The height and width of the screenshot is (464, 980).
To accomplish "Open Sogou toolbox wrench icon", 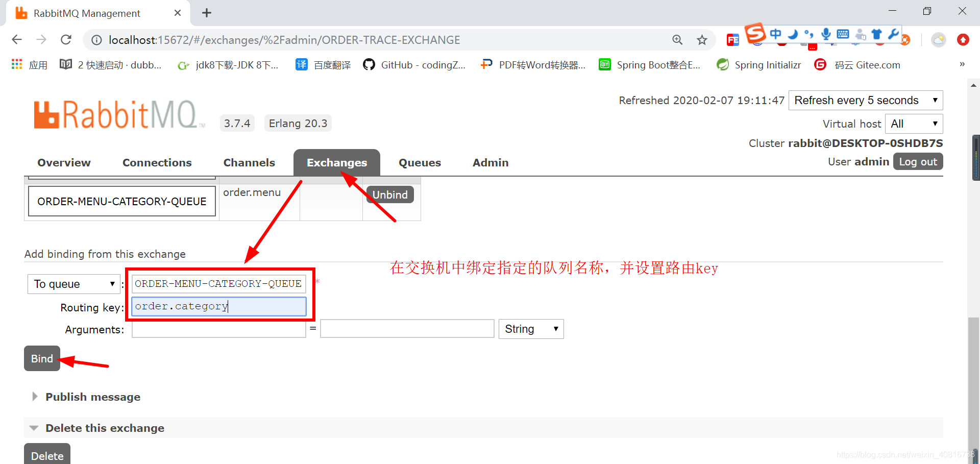I will coord(893,34).
